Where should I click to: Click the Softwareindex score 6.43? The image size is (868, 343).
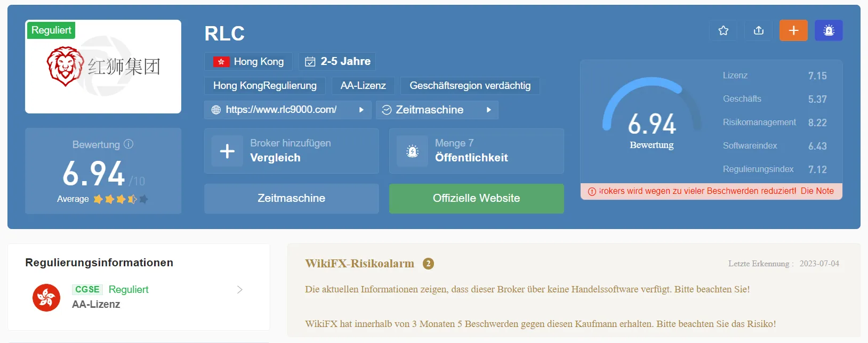[x=817, y=146]
